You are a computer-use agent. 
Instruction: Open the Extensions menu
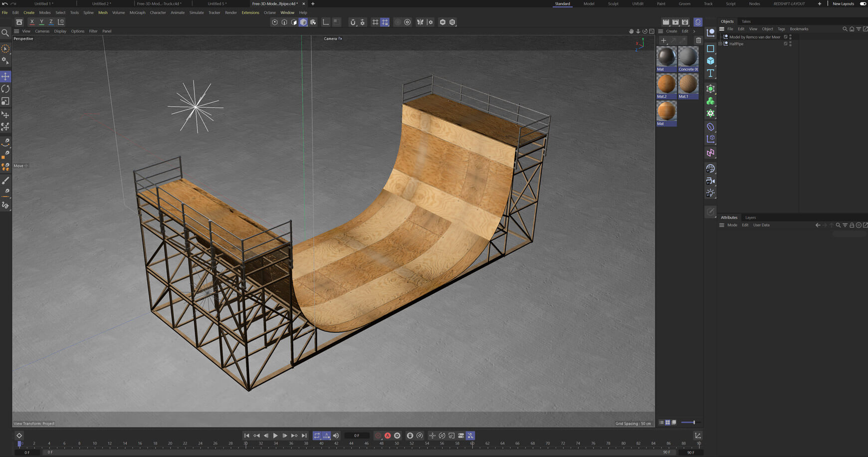[x=250, y=12]
